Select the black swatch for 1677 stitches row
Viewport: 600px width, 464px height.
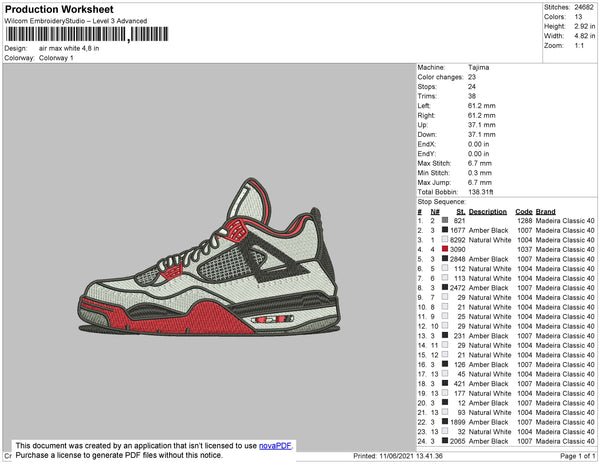coord(445,230)
